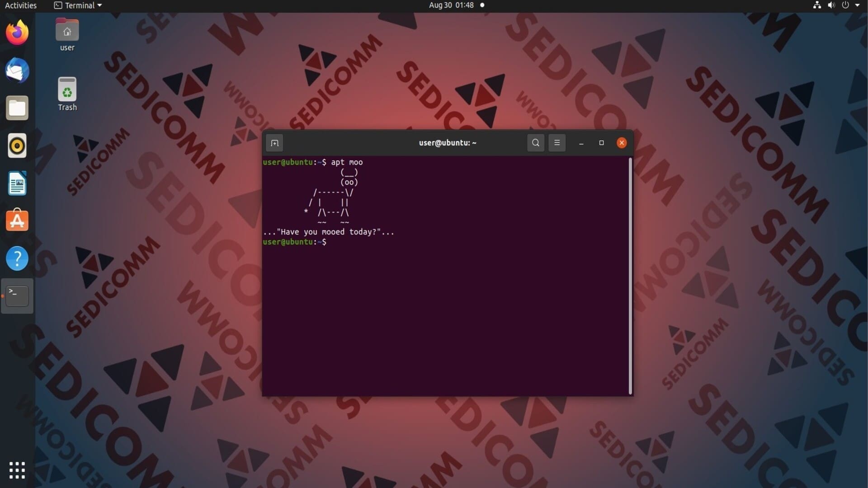This screenshot has width=868, height=488.
Task: Open the terminal search button
Action: [x=536, y=143]
